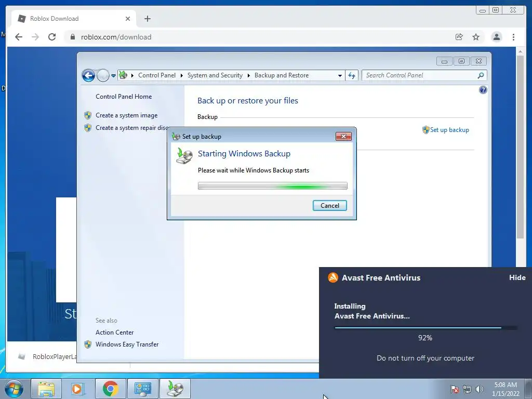Select Backup and Restore breadcrumb
This screenshot has height=399, width=532.
pyautogui.click(x=282, y=75)
